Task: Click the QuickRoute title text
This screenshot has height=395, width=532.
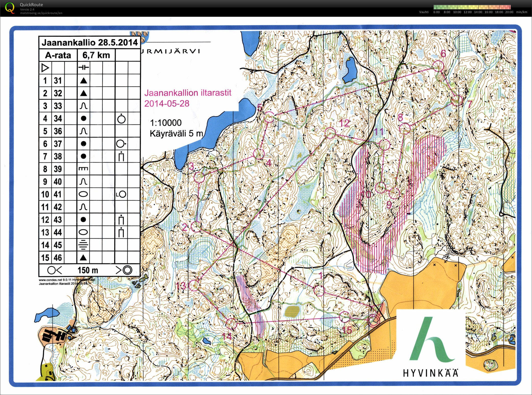Action: tap(31, 5)
